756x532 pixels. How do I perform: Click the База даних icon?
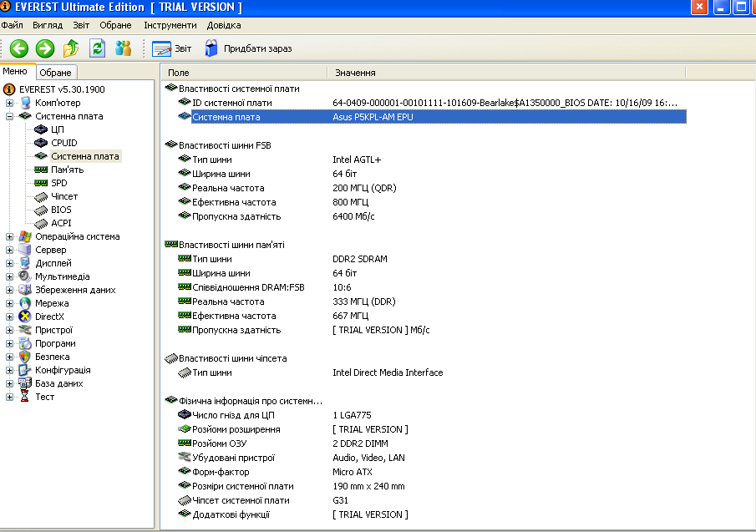click(25, 383)
